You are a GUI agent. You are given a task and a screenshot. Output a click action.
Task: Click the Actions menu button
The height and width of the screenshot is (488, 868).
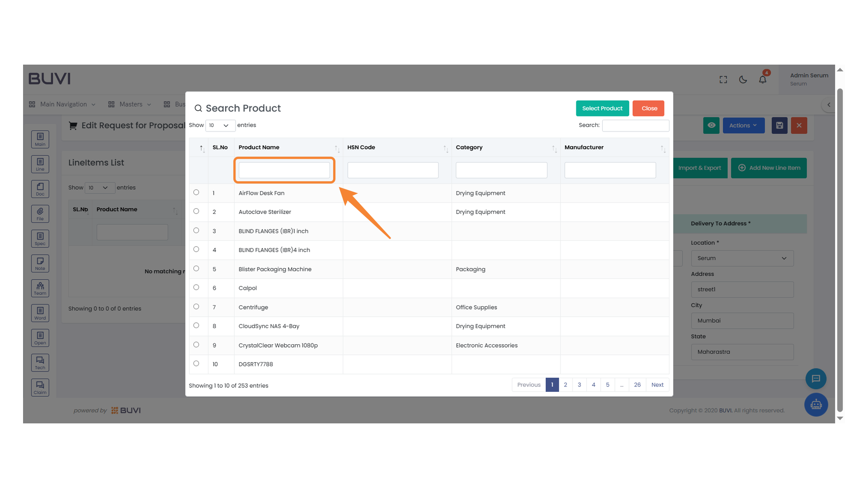[743, 126]
